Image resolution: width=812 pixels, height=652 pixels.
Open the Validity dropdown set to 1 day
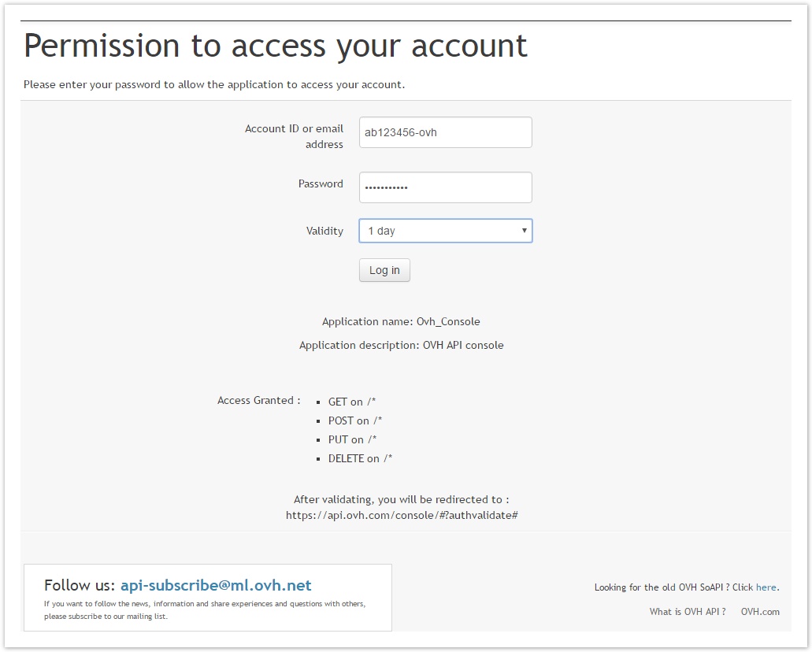click(445, 231)
